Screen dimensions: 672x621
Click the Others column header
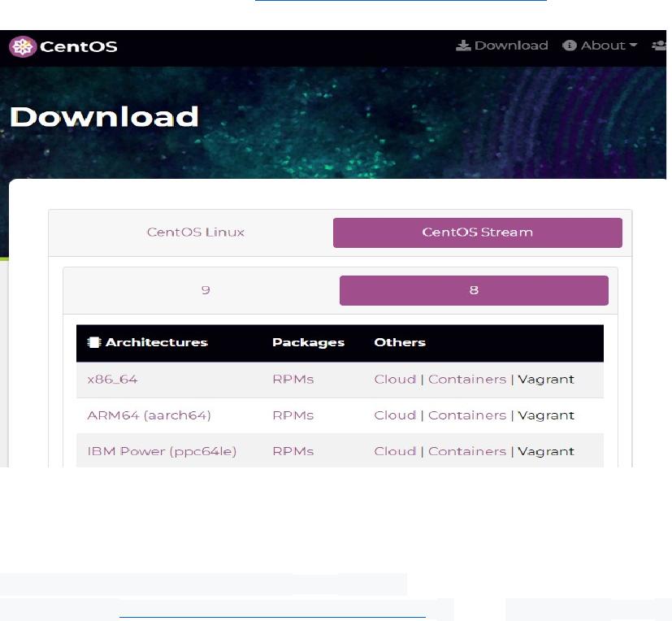point(400,342)
